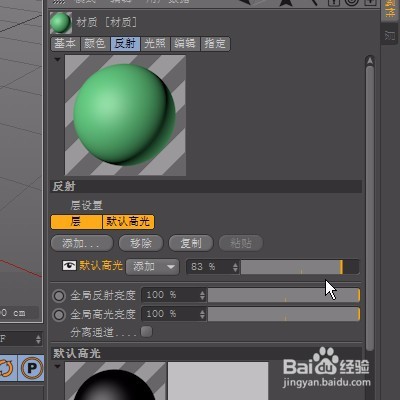
Task: Click the 添加... button
Action: (x=82, y=243)
